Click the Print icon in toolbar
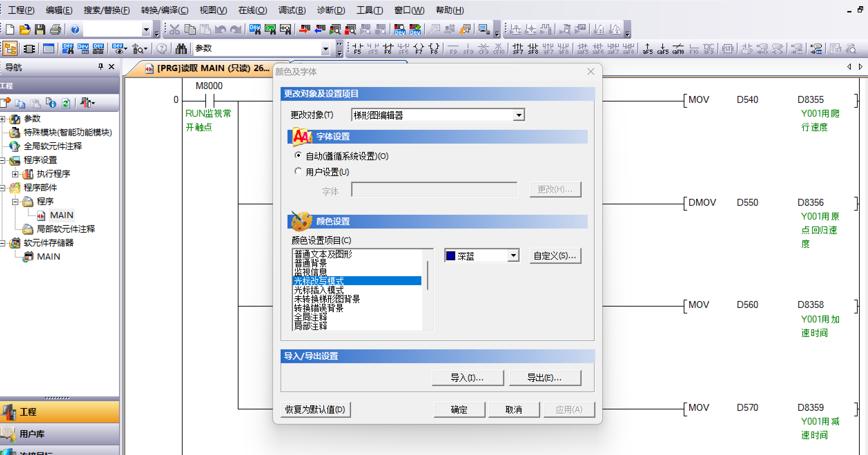 click(56, 30)
